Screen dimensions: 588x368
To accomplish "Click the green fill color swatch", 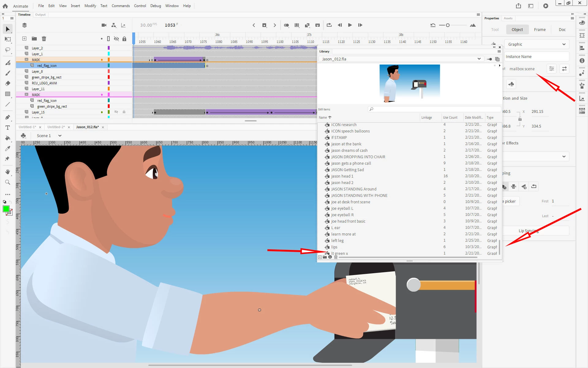I will point(6,209).
